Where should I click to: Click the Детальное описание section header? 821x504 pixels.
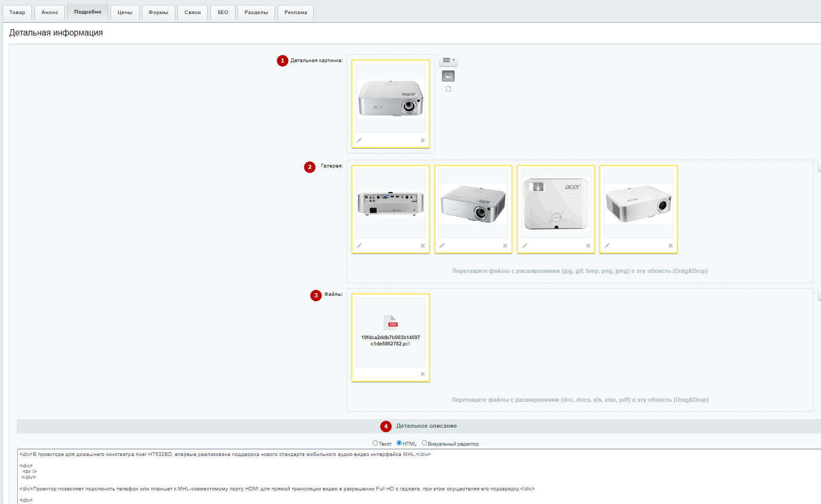(426, 426)
